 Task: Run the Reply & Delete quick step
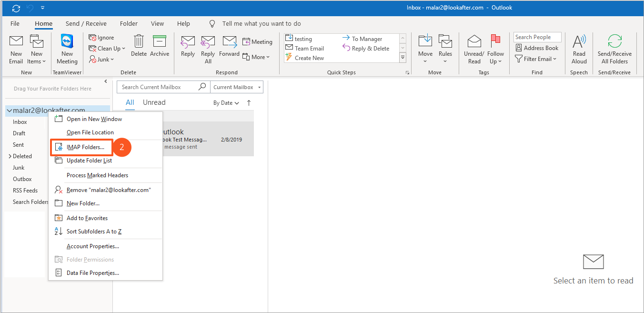pos(366,49)
